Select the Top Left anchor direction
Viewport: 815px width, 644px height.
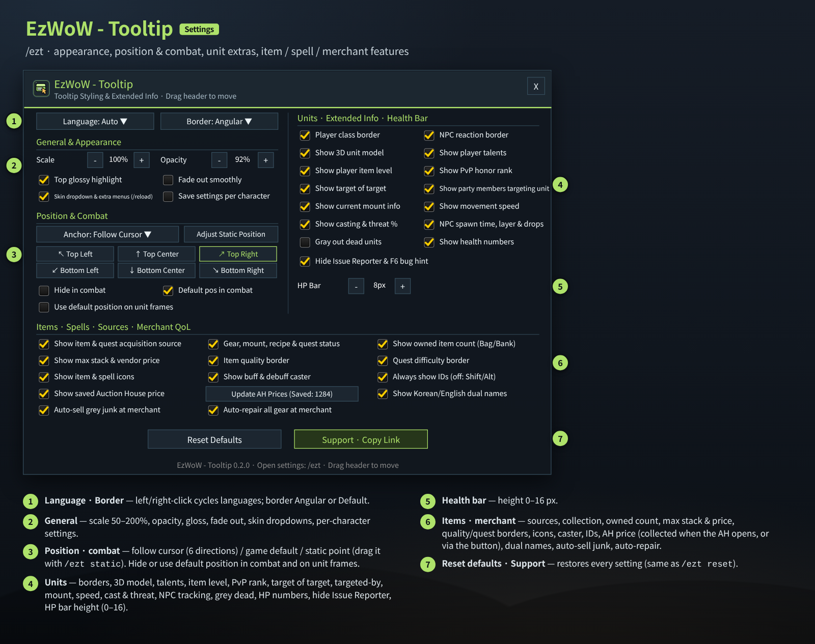[75, 254]
